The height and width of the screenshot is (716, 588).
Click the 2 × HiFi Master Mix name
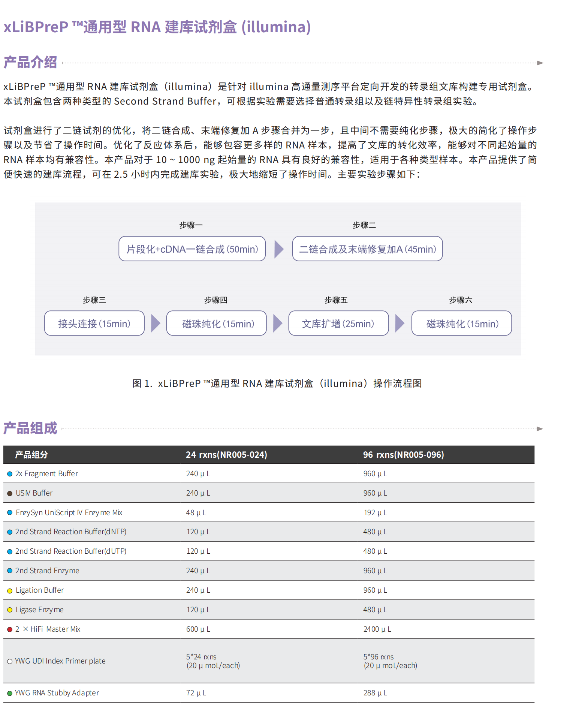tap(48, 629)
